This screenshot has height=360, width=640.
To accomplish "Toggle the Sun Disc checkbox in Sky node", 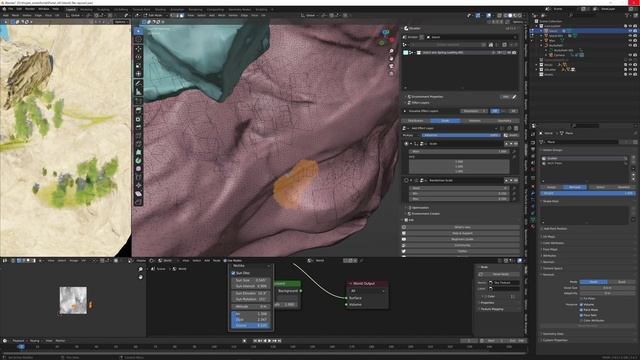I will 233,273.
